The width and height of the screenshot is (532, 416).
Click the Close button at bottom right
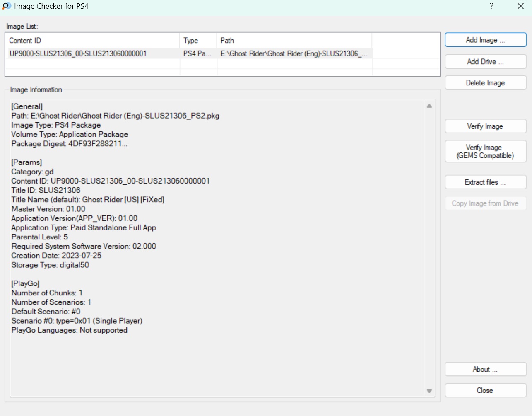486,390
